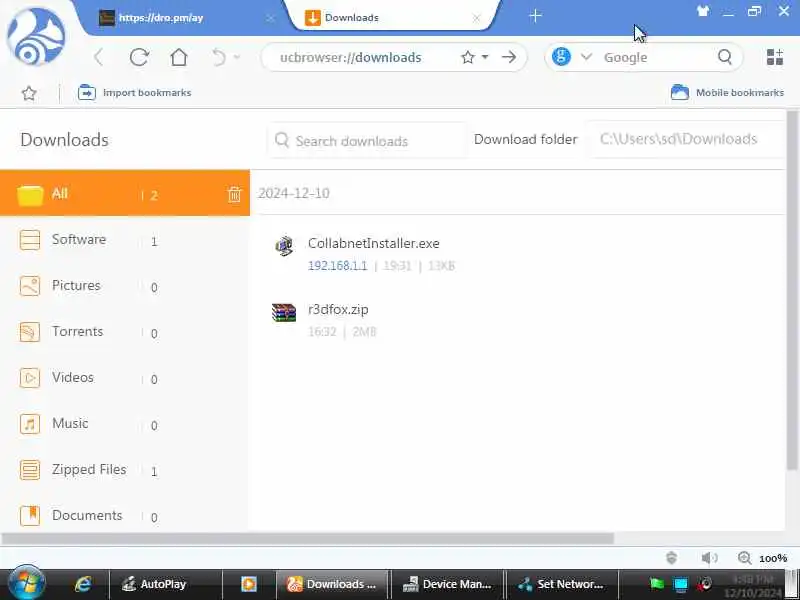Open the media player taskbar icon
Image resolution: width=800 pixels, height=600 pixels.
pos(248,584)
